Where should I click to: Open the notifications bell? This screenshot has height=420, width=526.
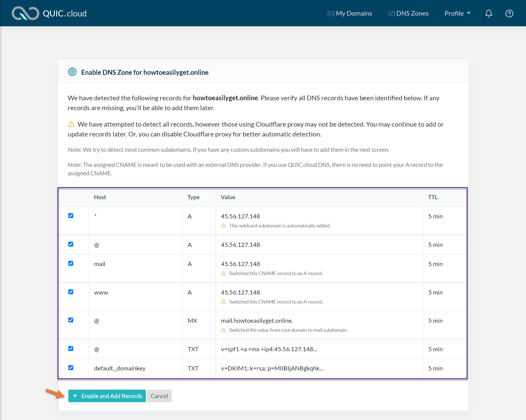coord(488,13)
